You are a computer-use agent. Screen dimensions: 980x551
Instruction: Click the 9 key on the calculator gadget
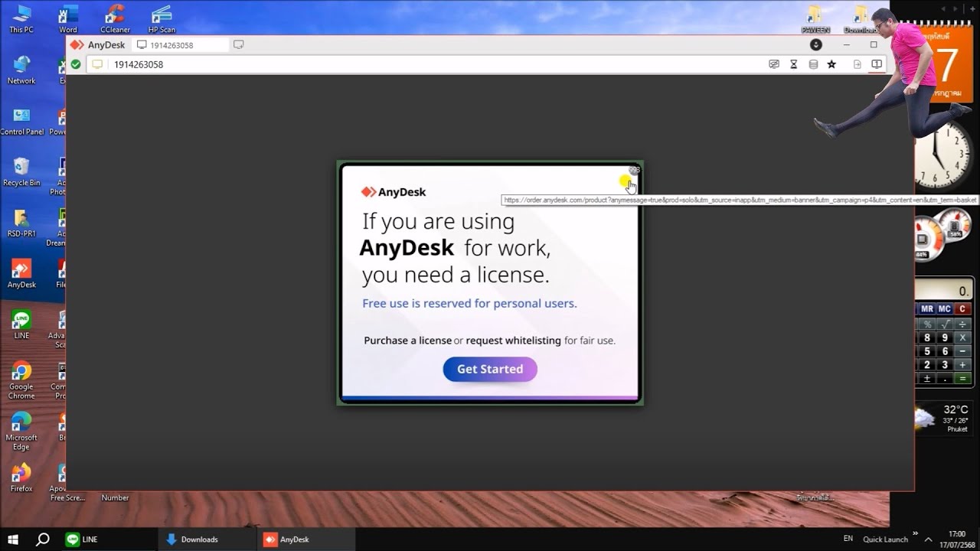pyautogui.click(x=945, y=337)
